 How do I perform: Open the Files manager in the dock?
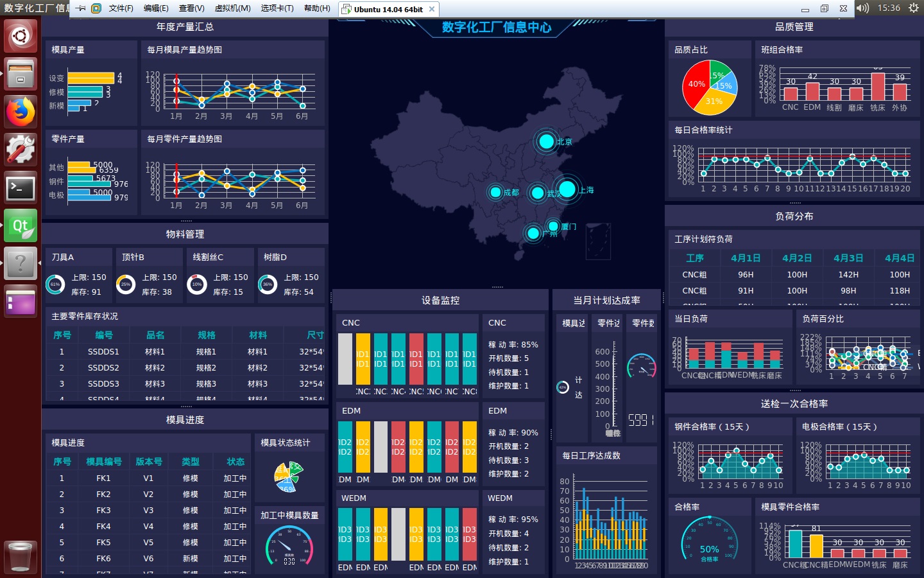coord(21,74)
